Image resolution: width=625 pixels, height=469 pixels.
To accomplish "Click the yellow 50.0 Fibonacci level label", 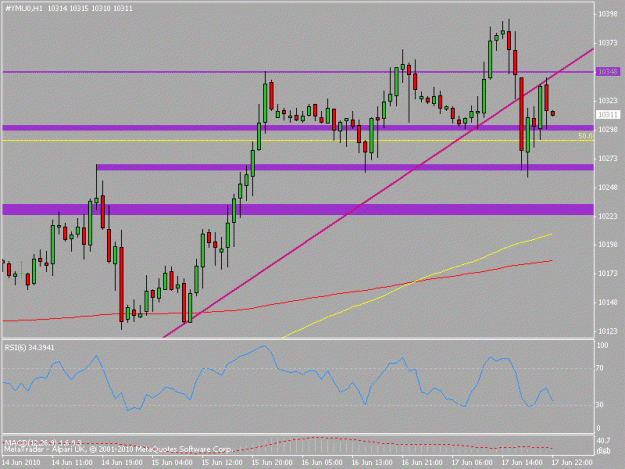I will pyautogui.click(x=585, y=136).
